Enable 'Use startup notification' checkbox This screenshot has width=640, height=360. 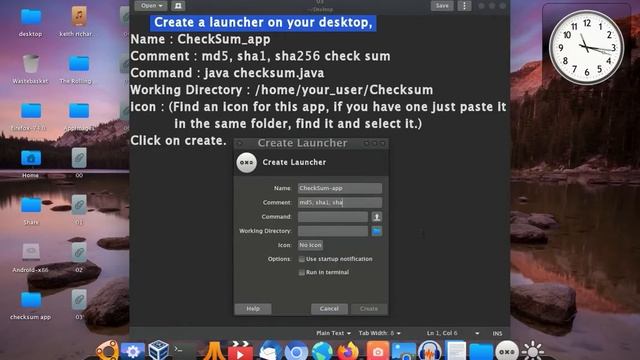click(302, 259)
